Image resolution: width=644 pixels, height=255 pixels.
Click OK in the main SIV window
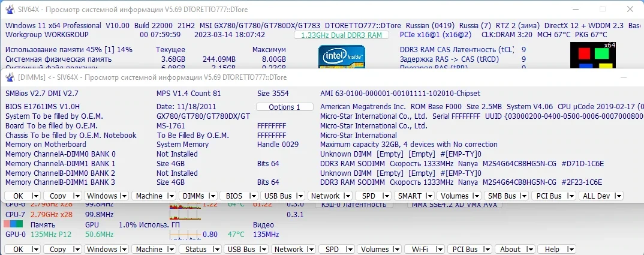pyautogui.click(x=19, y=249)
